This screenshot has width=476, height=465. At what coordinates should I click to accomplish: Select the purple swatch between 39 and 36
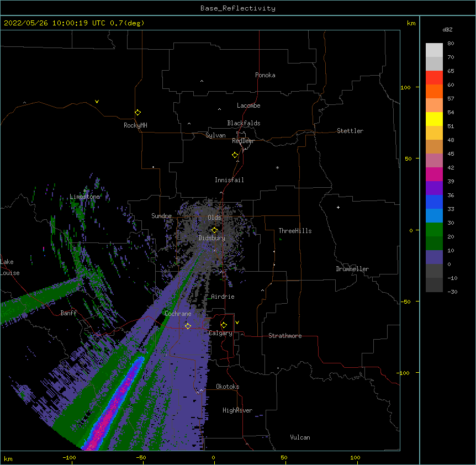434,188
